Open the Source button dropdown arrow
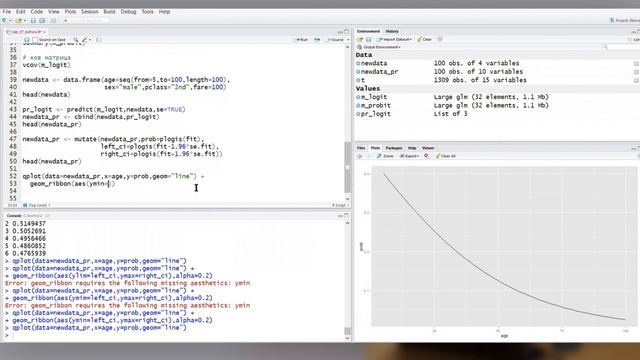Image resolution: width=640 pixels, height=360 pixels. (348, 40)
